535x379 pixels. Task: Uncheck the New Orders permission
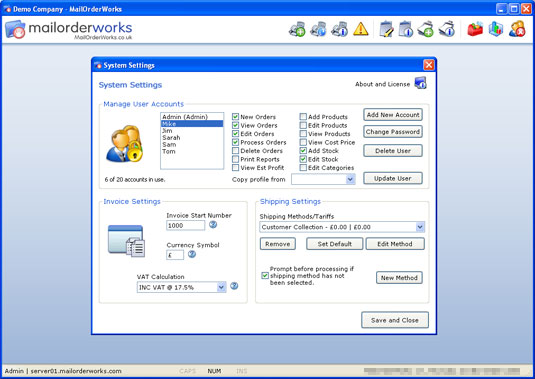coord(235,117)
